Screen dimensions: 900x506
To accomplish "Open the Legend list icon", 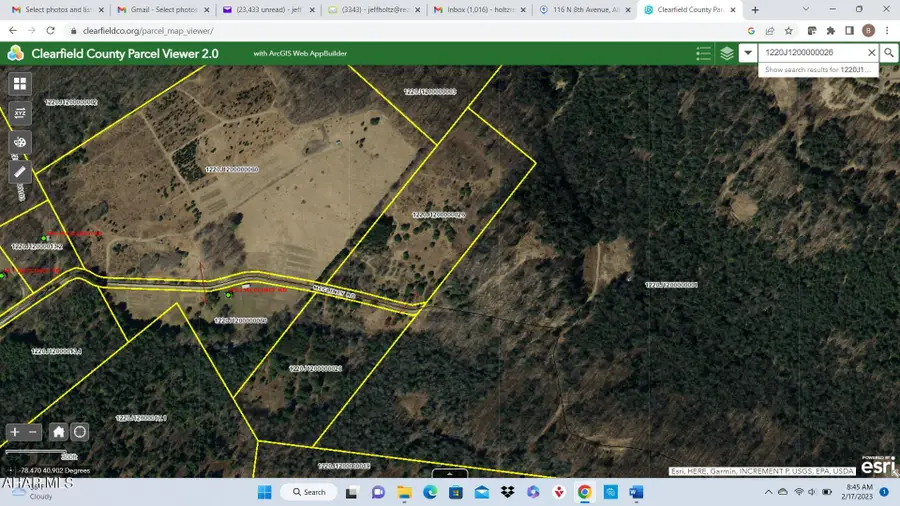I will click(x=703, y=53).
